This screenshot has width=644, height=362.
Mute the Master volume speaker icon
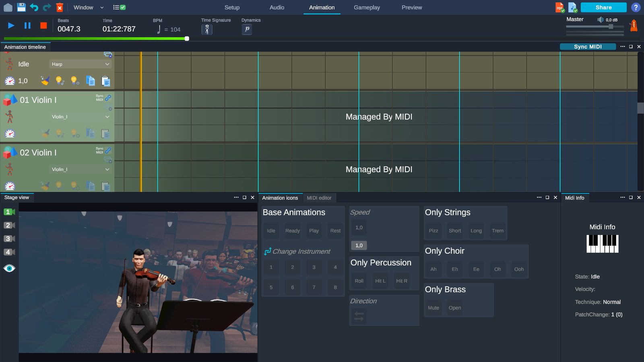click(x=600, y=20)
